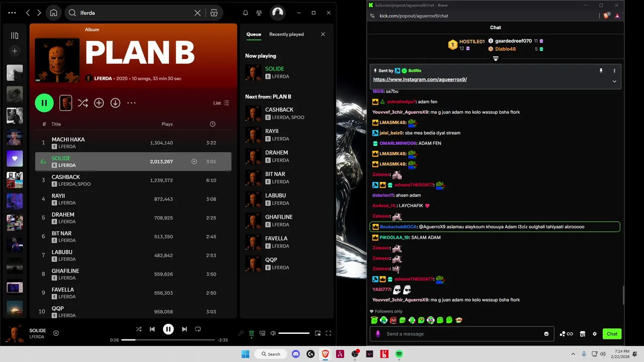
Task: Select DRAHEM in the queue list
Action: point(286,156)
